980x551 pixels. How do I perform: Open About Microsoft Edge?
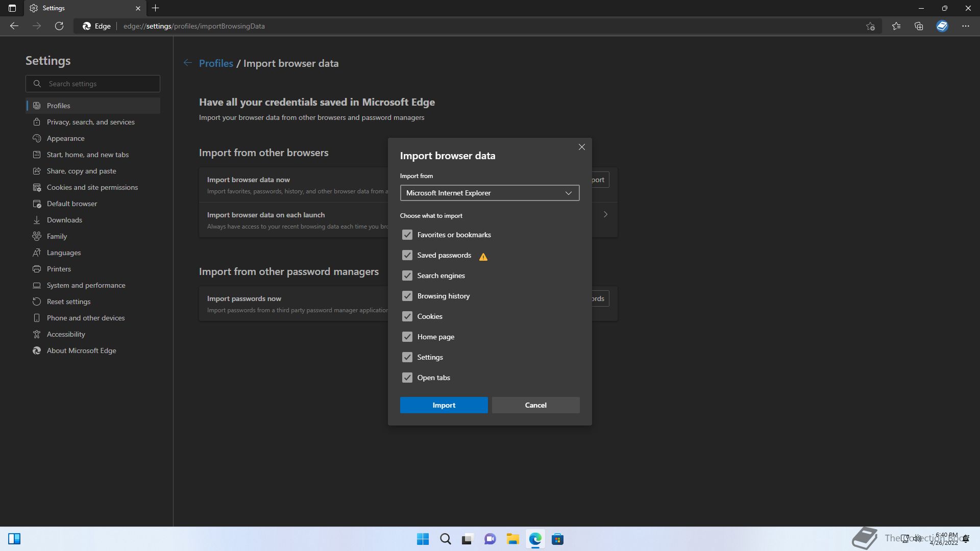click(93, 350)
